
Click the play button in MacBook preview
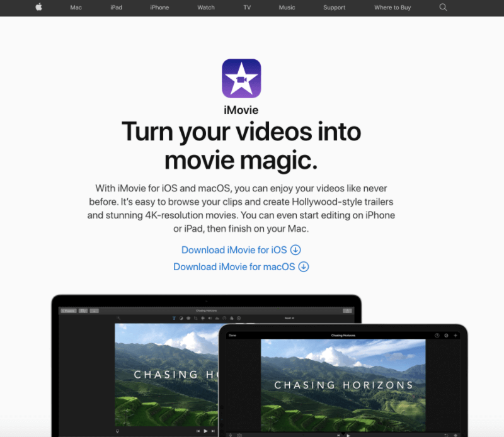(205, 431)
